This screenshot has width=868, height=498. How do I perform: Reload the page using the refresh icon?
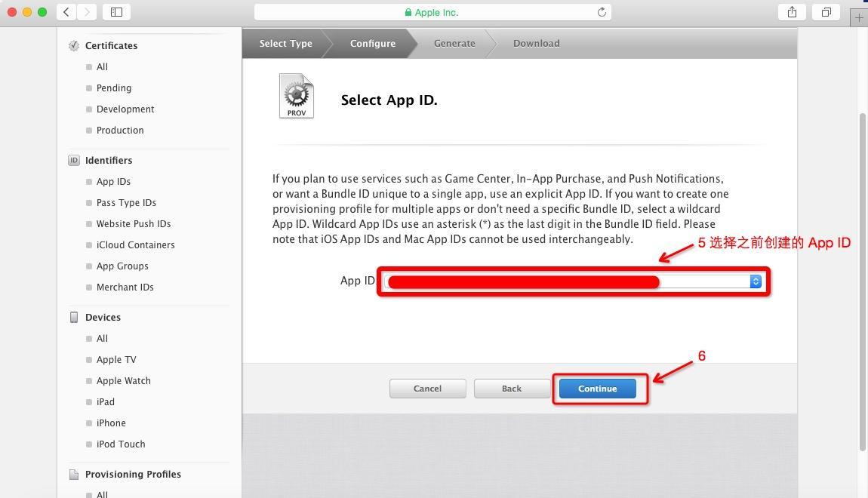click(x=602, y=12)
